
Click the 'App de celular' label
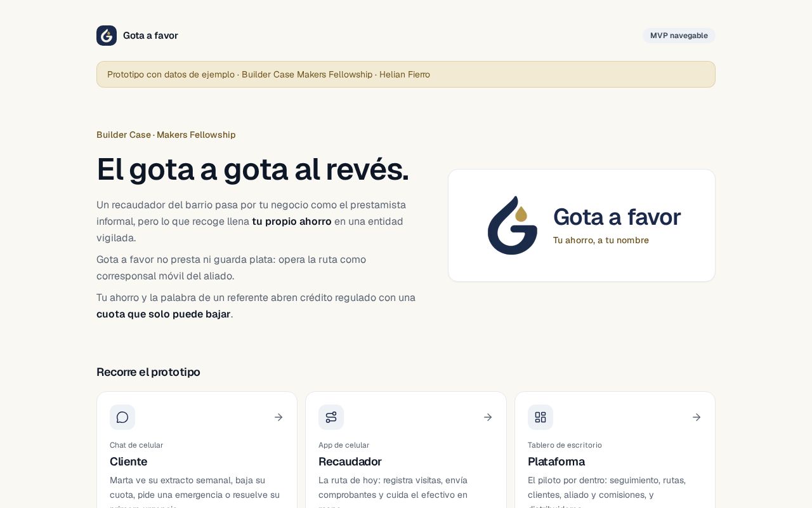tap(344, 445)
